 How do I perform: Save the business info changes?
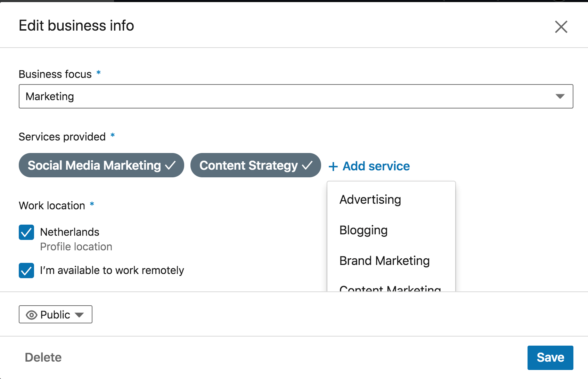pyautogui.click(x=550, y=357)
